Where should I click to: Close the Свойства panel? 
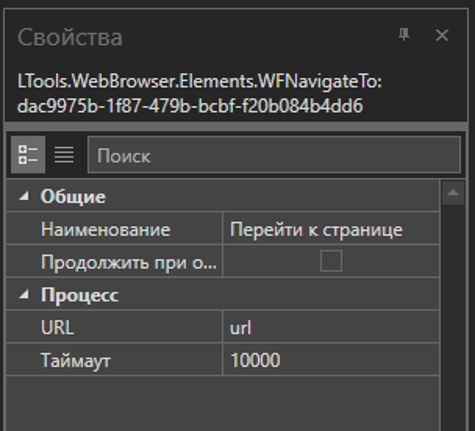pos(442,35)
